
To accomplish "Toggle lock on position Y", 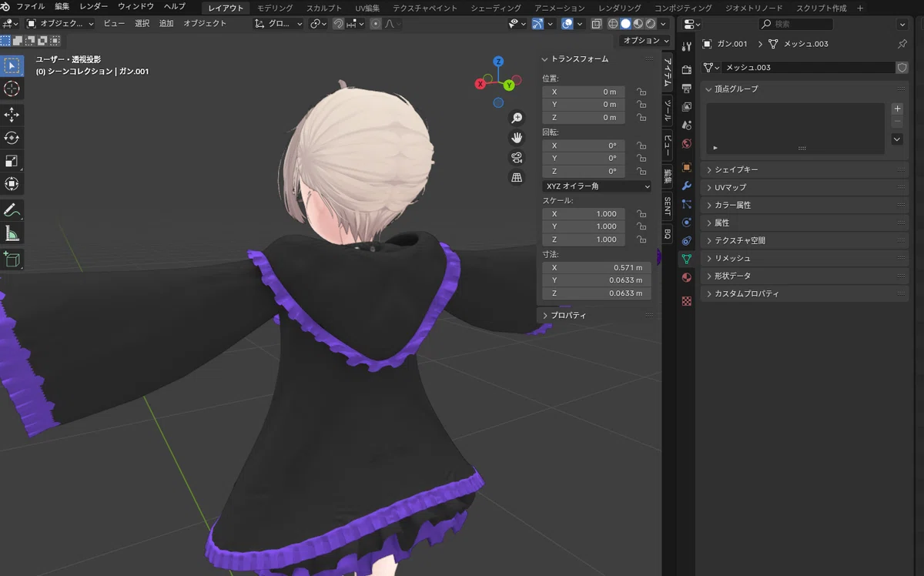I will click(x=641, y=105).
